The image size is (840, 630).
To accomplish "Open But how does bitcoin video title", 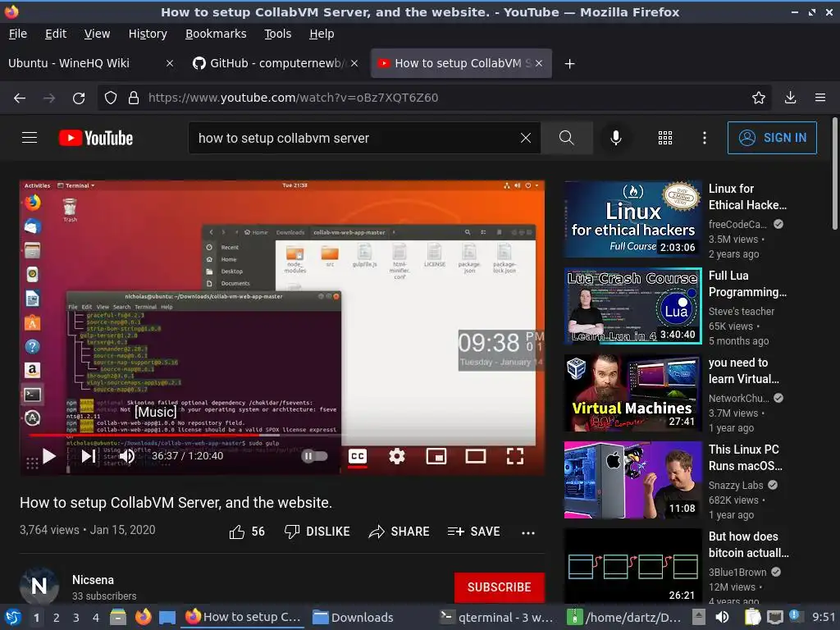I will [x=748, y=545].
